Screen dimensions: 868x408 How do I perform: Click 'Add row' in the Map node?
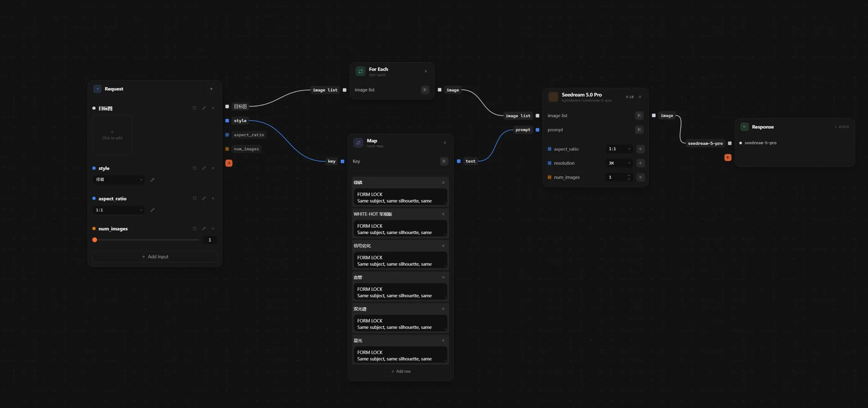(401, 372)
